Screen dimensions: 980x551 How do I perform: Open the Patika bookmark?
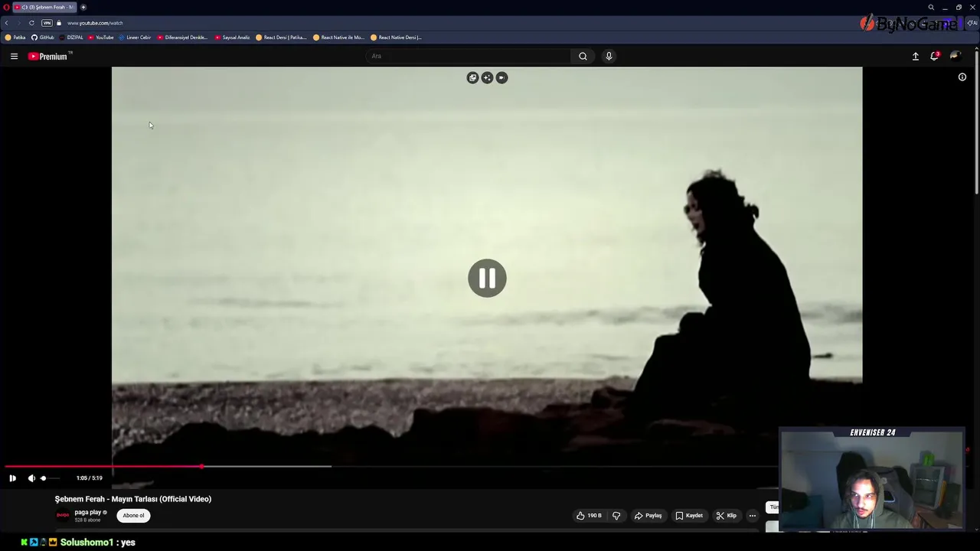pos(15,37)
